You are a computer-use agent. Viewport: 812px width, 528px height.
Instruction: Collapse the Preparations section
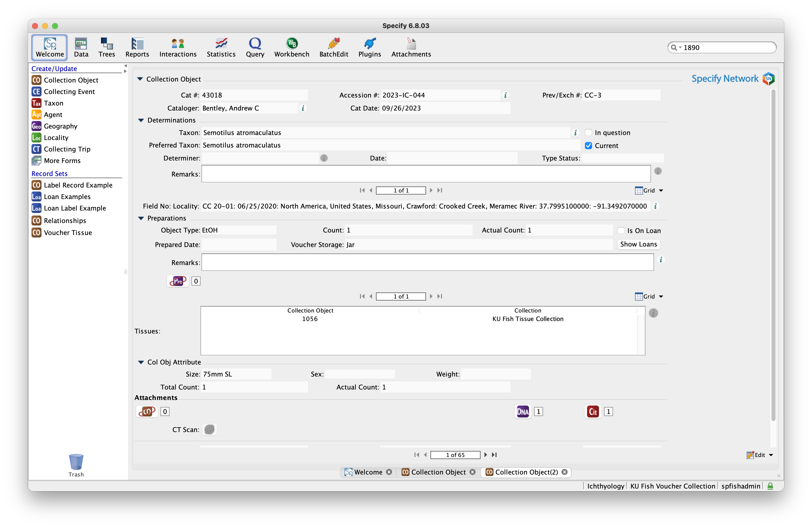click(x=141, y=218)
